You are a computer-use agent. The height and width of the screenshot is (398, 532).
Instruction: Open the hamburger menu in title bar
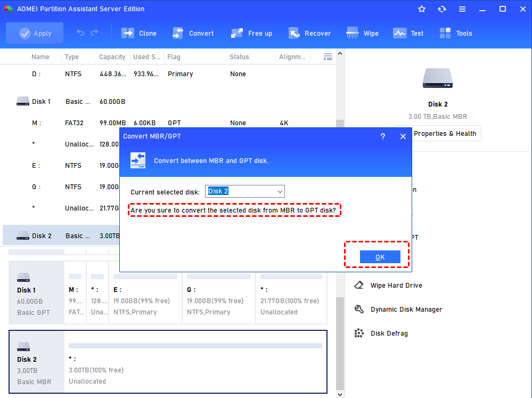point(462,9)
